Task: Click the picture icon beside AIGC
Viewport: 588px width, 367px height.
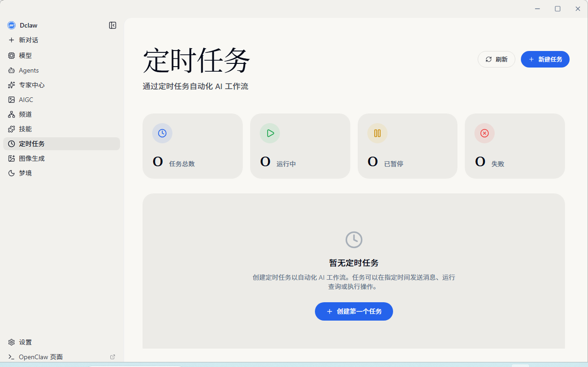Action: [x=11, y=100]
